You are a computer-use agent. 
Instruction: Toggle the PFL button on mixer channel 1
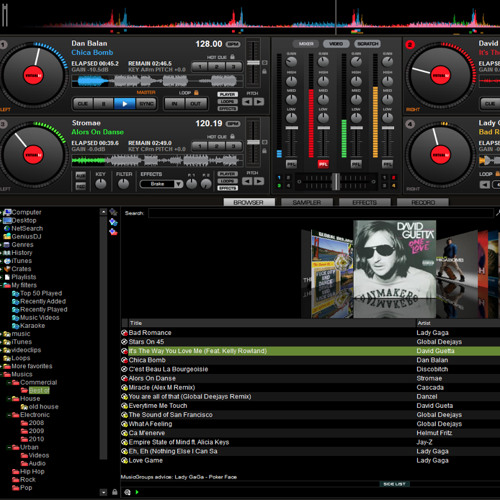[x=291, y=164]
